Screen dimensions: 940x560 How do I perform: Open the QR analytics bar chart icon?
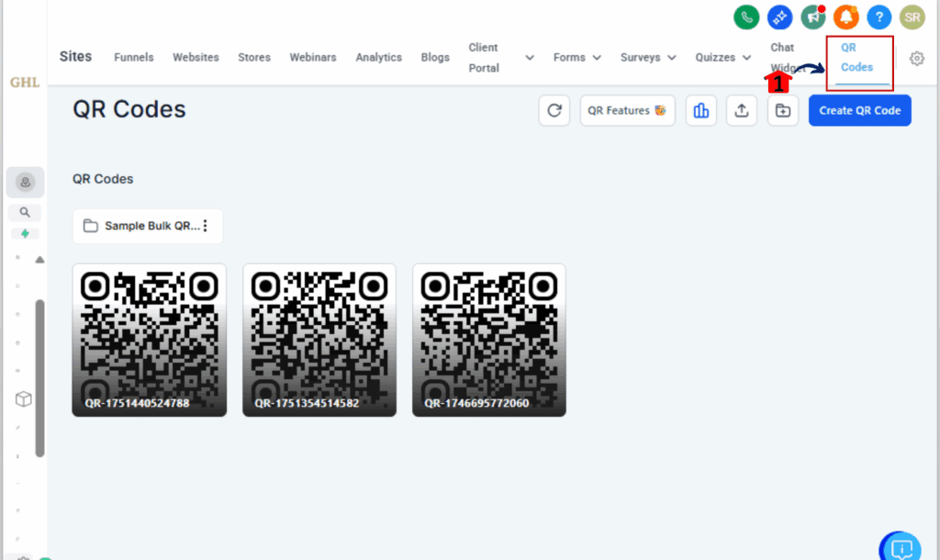click(x=700, y=110)
